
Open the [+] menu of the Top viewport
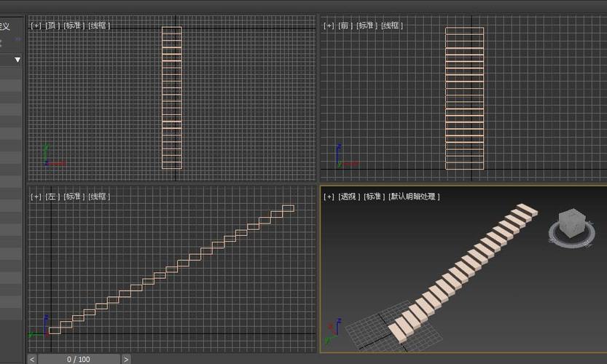[36, 25]
